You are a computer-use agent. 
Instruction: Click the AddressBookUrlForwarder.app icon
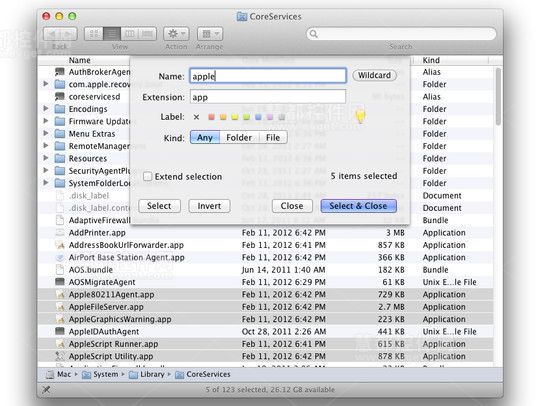60,245
